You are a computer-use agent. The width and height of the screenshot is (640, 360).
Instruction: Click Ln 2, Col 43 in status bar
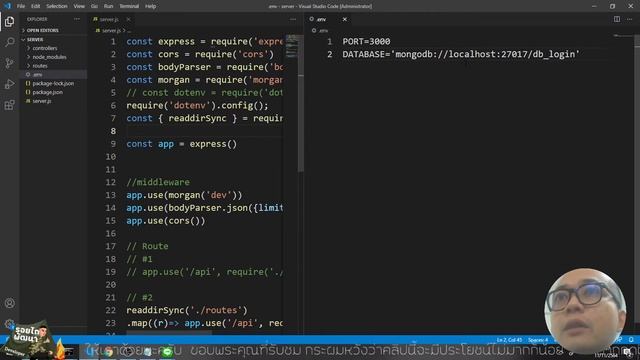[509, 340]
